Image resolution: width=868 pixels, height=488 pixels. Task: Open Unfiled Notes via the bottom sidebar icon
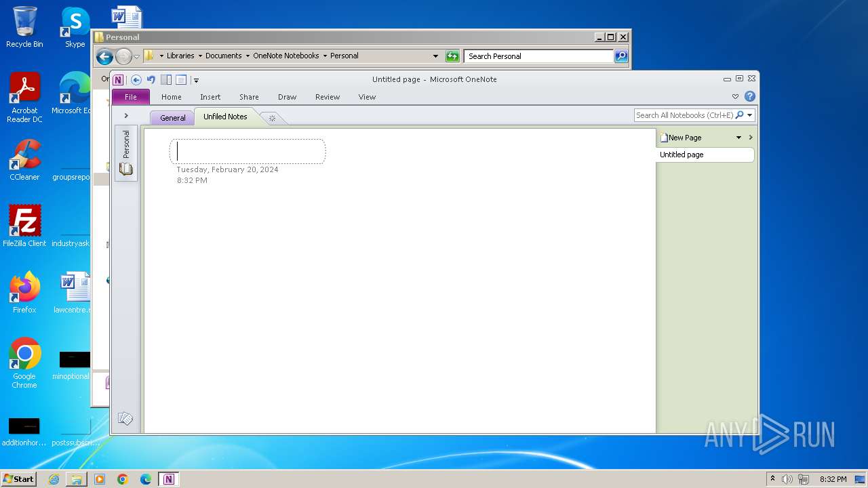(x=125, y=419)
